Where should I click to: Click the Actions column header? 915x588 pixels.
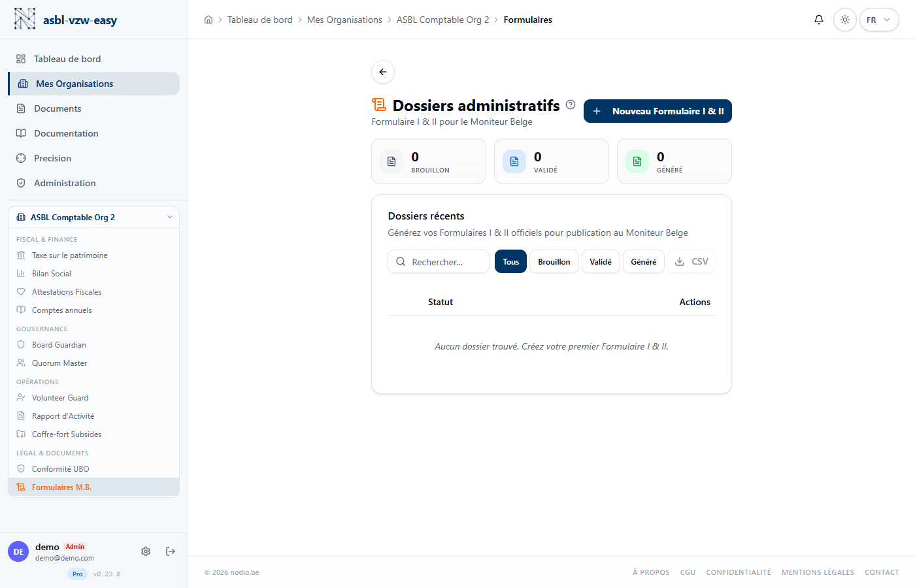click(x=695, y=302)
